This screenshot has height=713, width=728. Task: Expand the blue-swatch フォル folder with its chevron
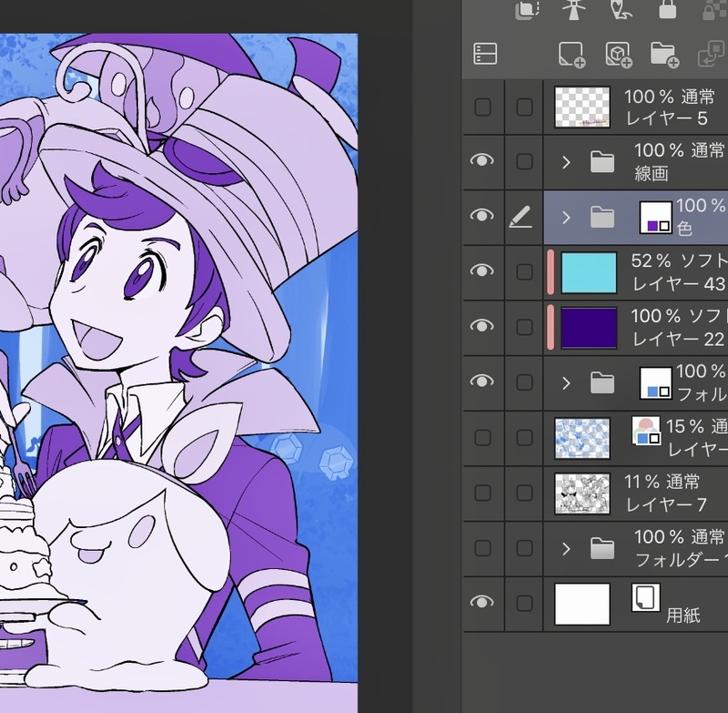pos(566,382)
